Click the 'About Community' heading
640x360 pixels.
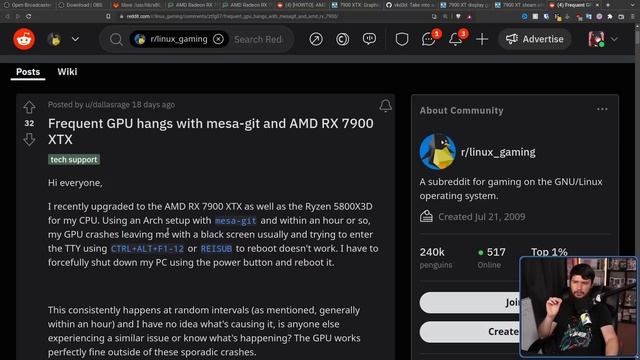[x=461, y=111]
